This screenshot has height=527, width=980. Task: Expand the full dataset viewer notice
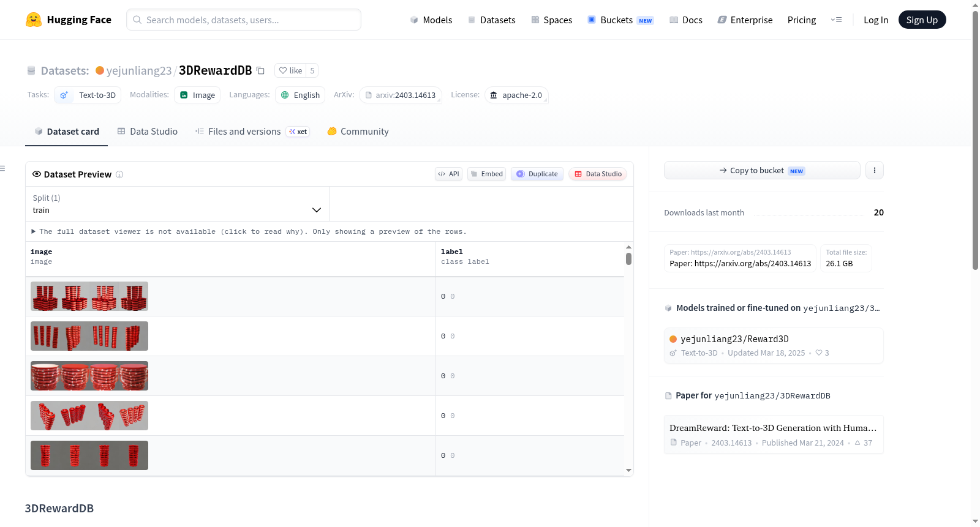coord(249,231)
